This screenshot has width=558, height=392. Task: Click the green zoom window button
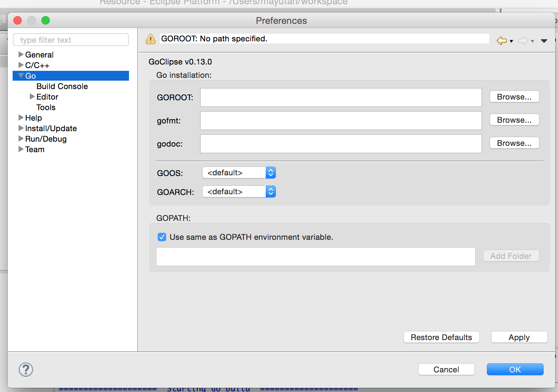click(x=46, y=20)
